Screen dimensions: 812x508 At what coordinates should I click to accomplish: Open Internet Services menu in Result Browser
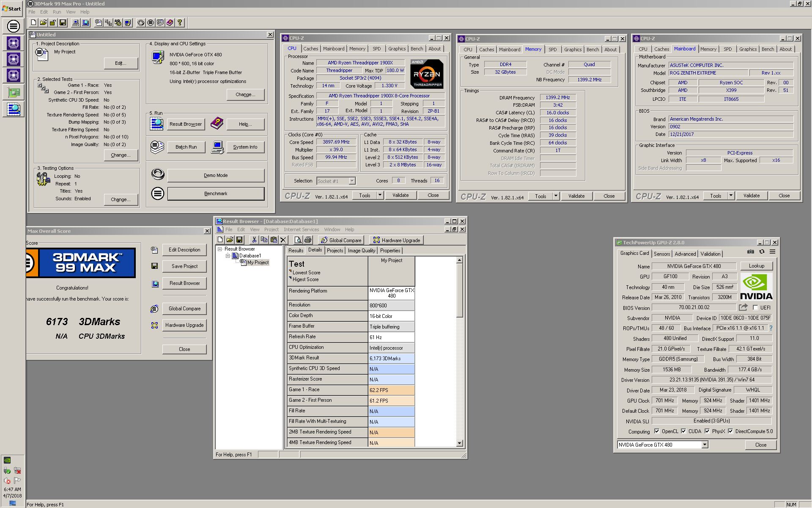pyautogui.click(x=302, y=229)
